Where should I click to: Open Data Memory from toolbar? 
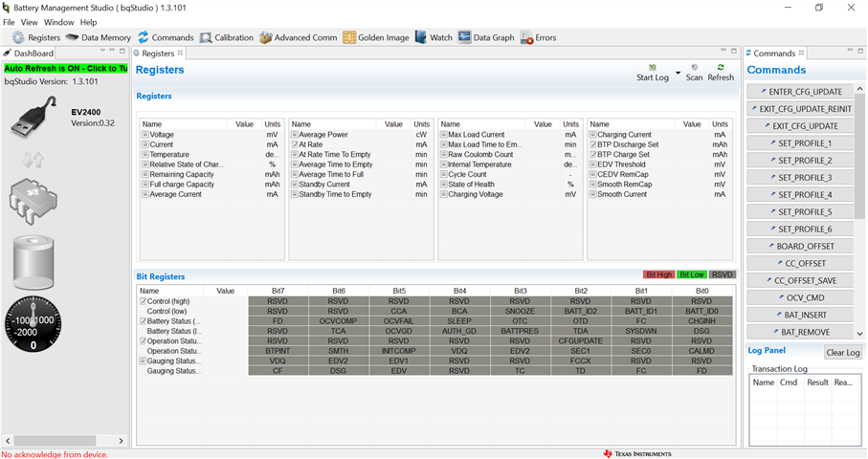98,37
